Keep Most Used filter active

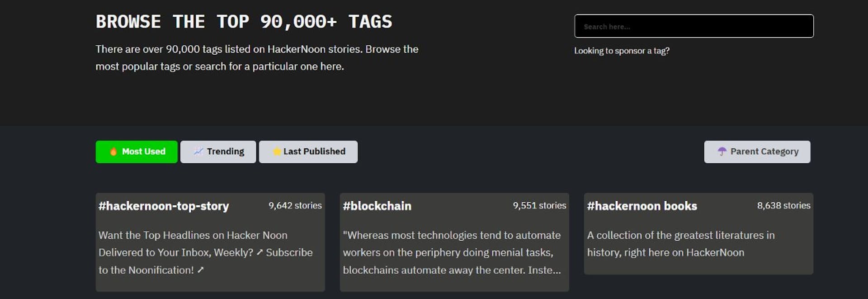click(x=136, y=152)
